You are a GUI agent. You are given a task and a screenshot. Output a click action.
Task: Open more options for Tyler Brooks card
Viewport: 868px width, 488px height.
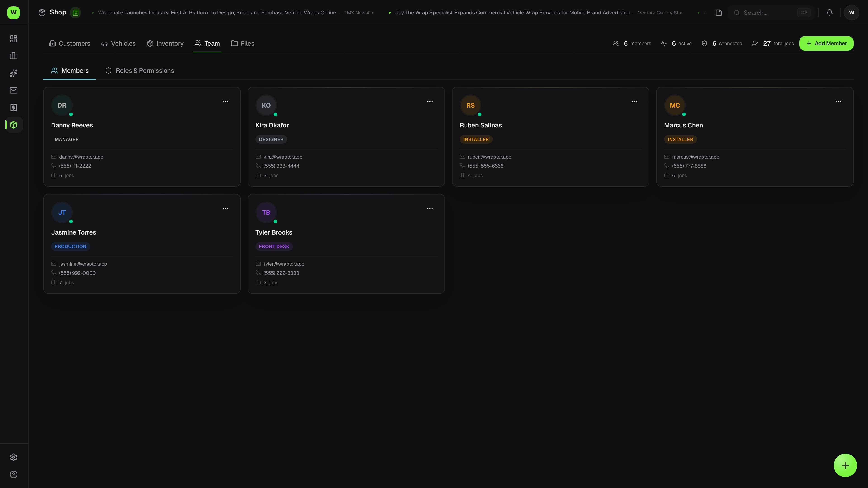tap(430, 209)
